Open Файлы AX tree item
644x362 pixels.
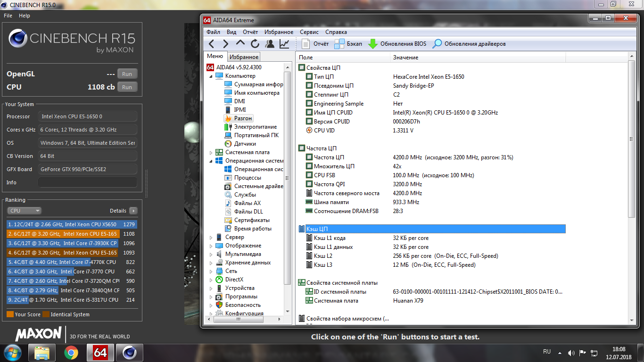pos(242,203)
